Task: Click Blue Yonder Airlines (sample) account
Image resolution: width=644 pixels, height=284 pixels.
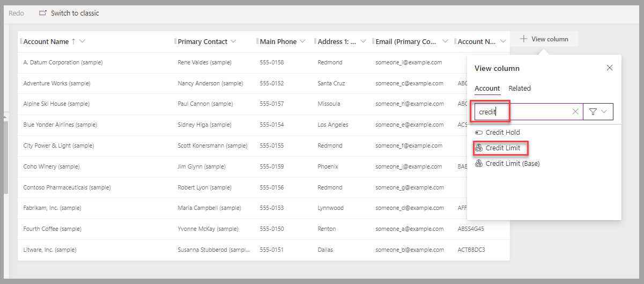Action: click(60, 125)
